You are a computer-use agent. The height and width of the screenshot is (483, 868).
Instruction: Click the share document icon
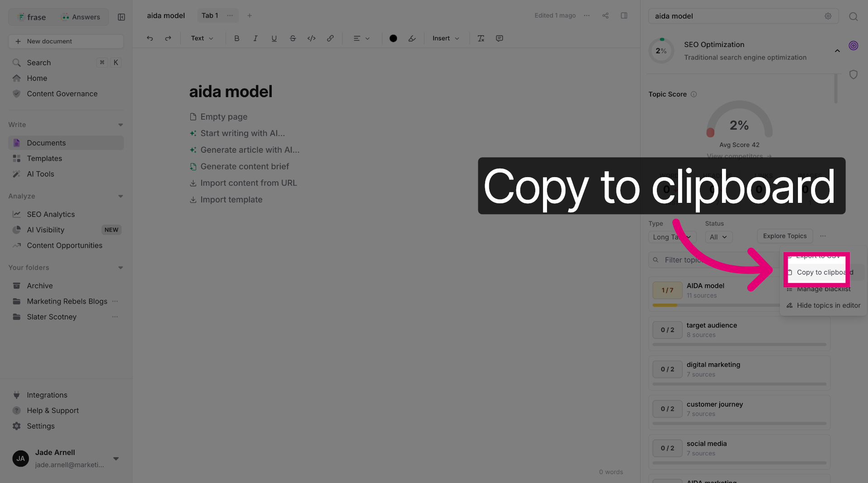coord(605,15)
